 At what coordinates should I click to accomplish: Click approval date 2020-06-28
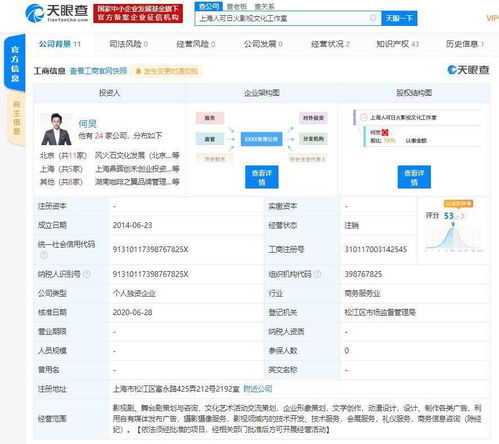[132, 312]
